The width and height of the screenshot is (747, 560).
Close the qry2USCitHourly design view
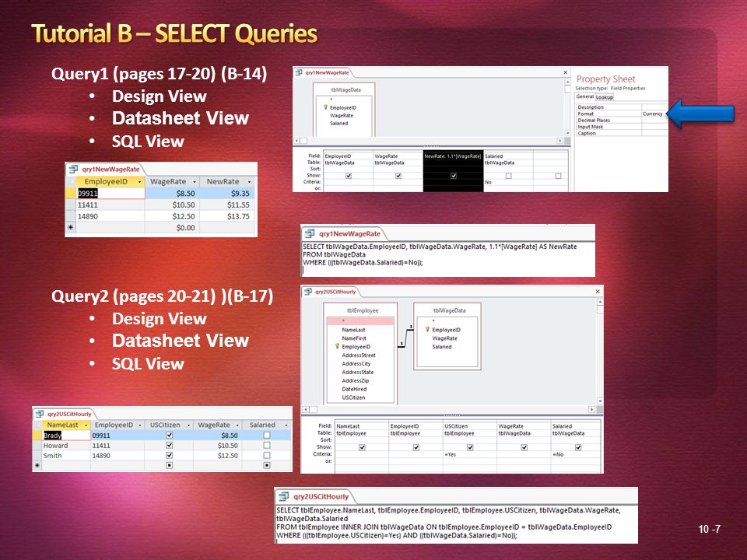pos(598,291)
